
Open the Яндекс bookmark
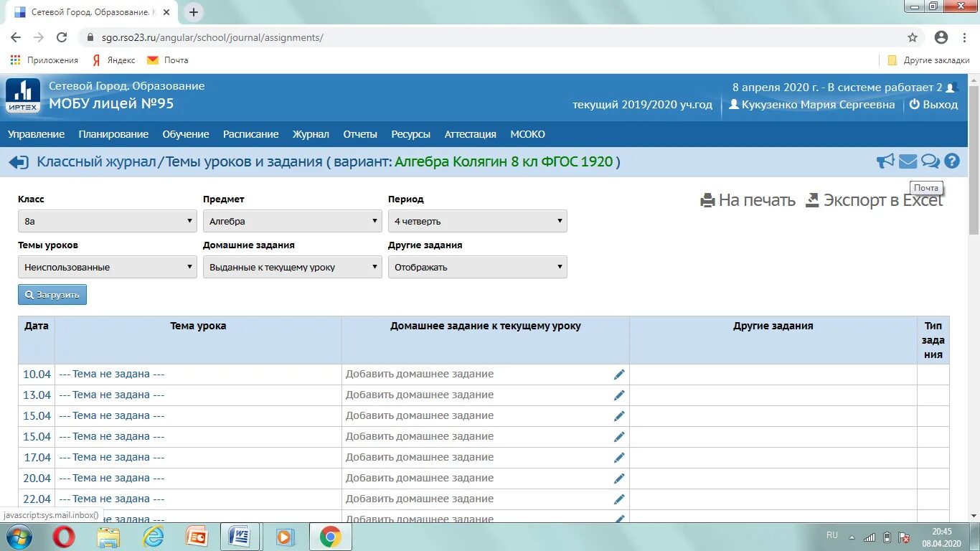tap(114, 60)
